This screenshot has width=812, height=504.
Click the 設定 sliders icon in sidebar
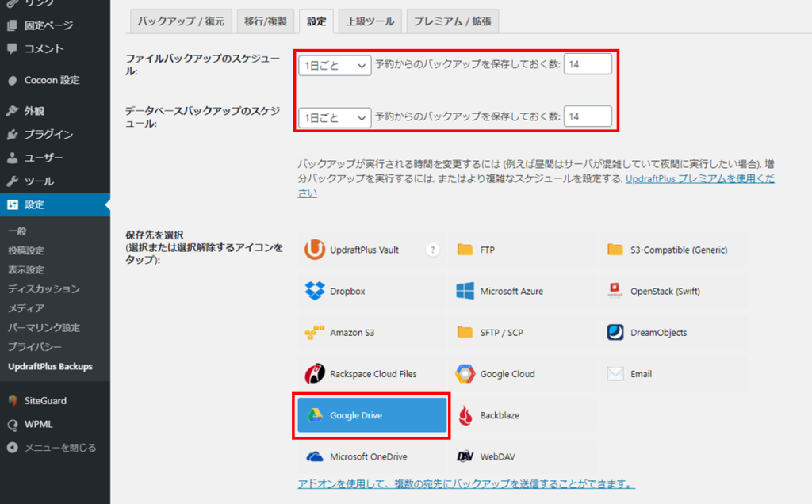coord(13,205)
